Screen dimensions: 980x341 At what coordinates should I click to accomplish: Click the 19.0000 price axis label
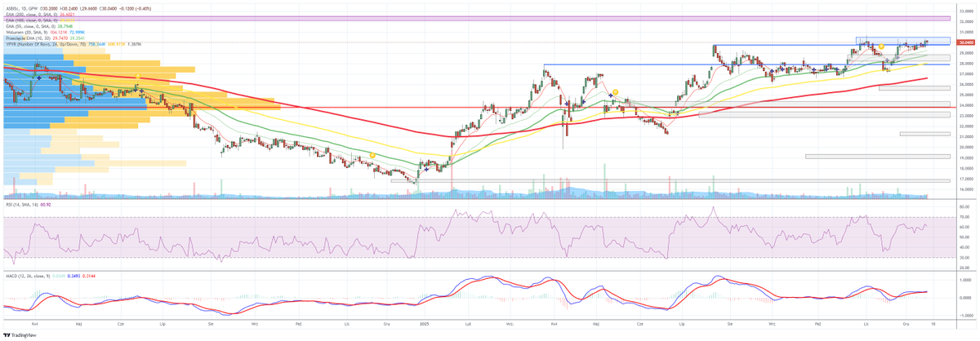[x=966, y=157]
